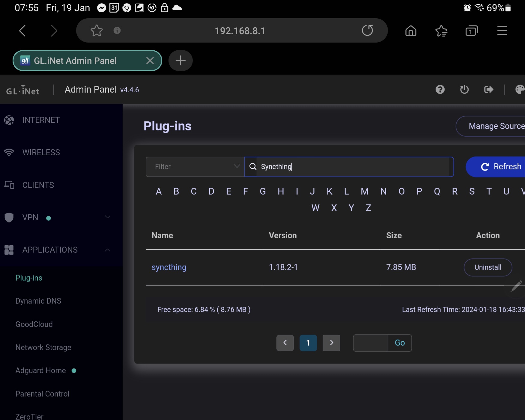The width and height of the screenshot is (525, 420).
Task: Filter plug-ins by letter Z
Action: (368, 208)
